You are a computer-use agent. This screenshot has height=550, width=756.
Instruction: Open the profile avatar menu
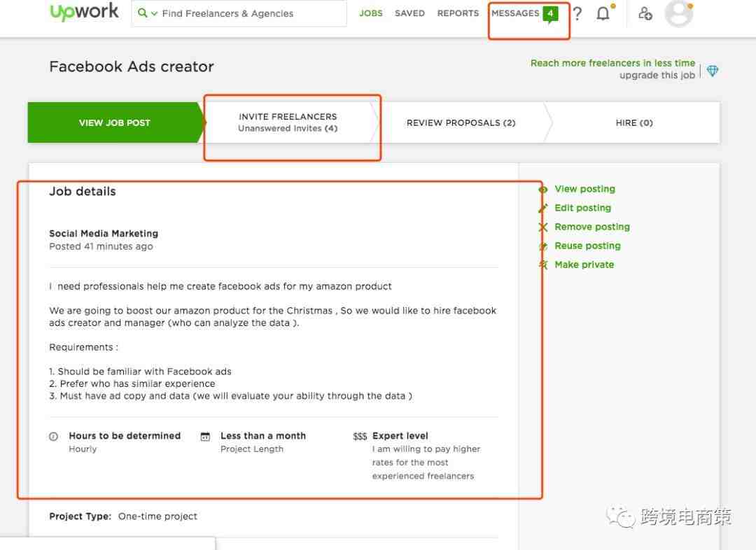(x=678, y=13)
